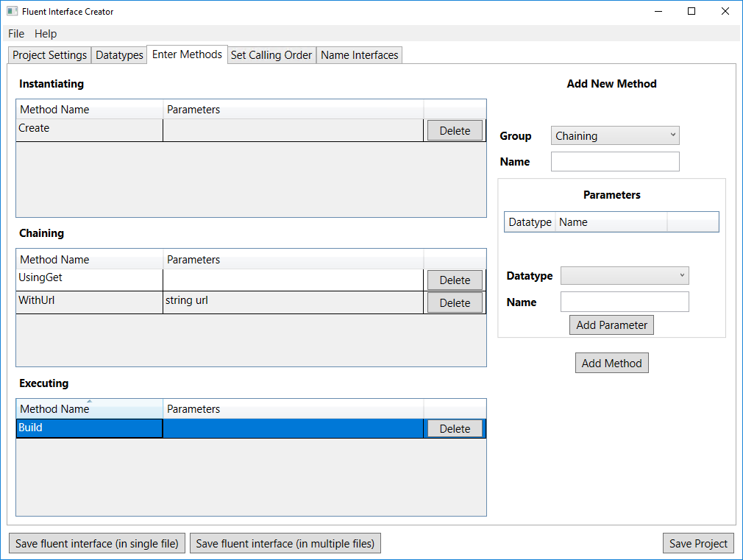
Task: Click the Fluent Interface Creator app icon
Action: coord(12,11)
